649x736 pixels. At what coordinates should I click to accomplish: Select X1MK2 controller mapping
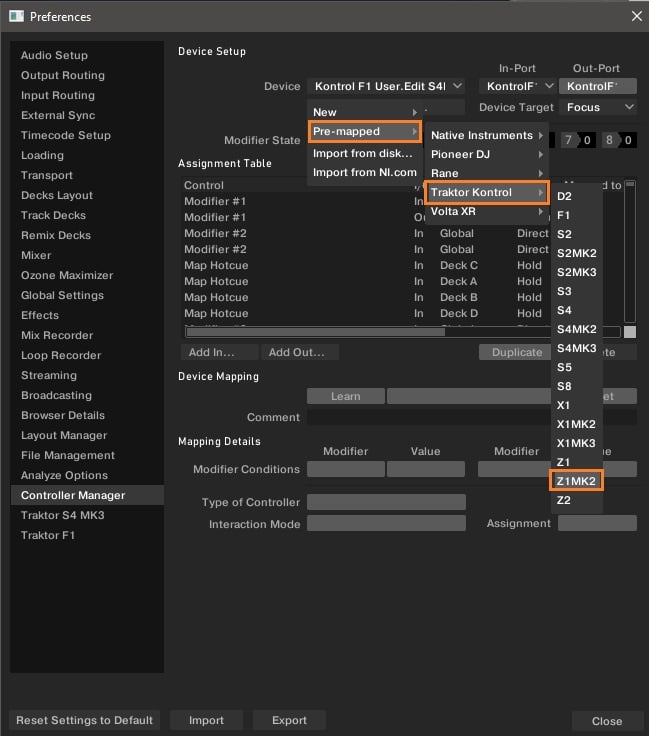(577, 424)
